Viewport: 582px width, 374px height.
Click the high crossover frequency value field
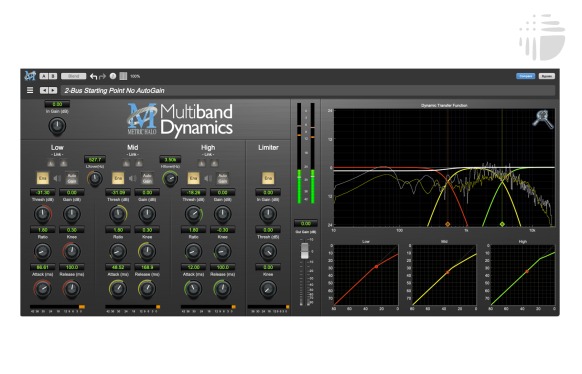click(170, 160)
